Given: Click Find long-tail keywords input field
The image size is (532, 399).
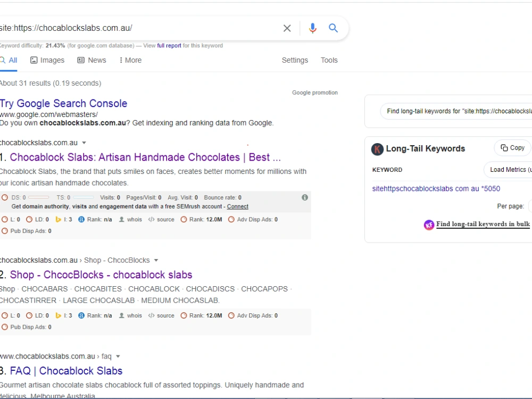Looking at the screenshot, I should point(456,111).
